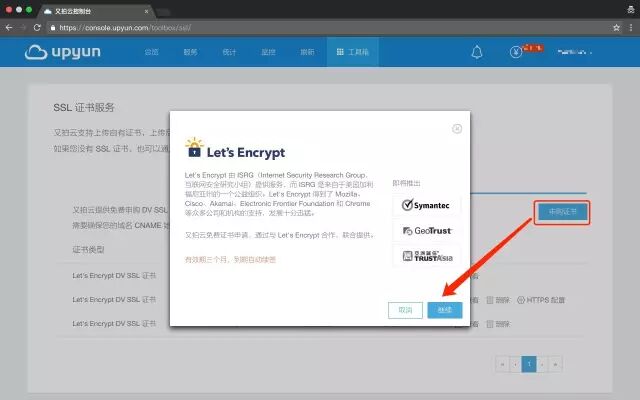Click the Let's Encrypt dialog title

(246, 153)
